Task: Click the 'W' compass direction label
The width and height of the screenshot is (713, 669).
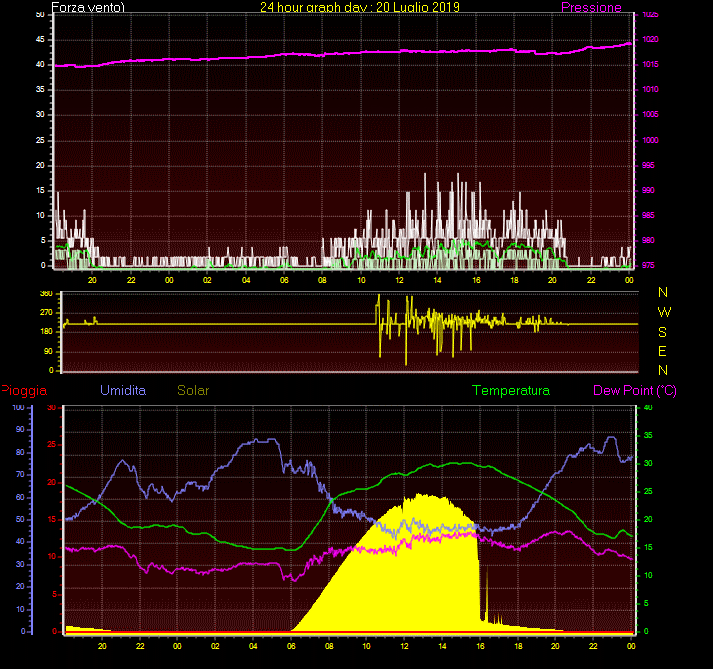Action: tap(664, 312)
